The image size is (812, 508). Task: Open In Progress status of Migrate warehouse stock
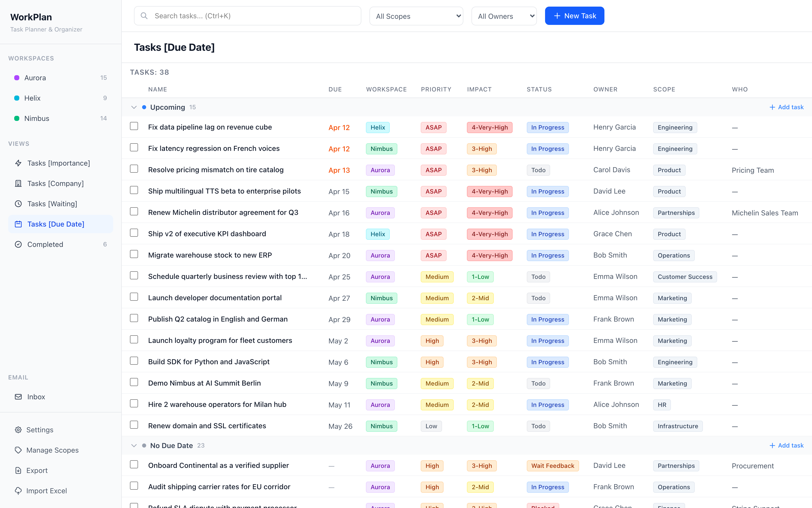click(x=547, y=255)
